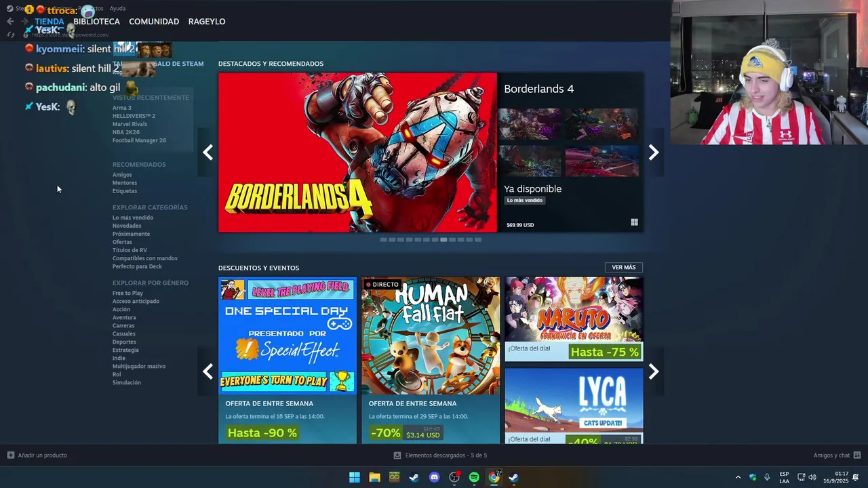868x488 pixels.
Task: Open Lo más vendido category in sidebar
Action: point(133,218)
